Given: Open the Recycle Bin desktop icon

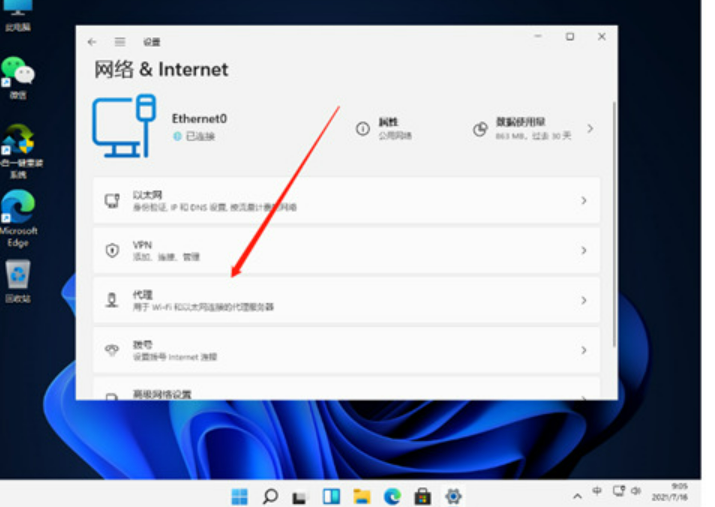Looking at the screenshot, I should pyautogui.click(x=18, y=281).
